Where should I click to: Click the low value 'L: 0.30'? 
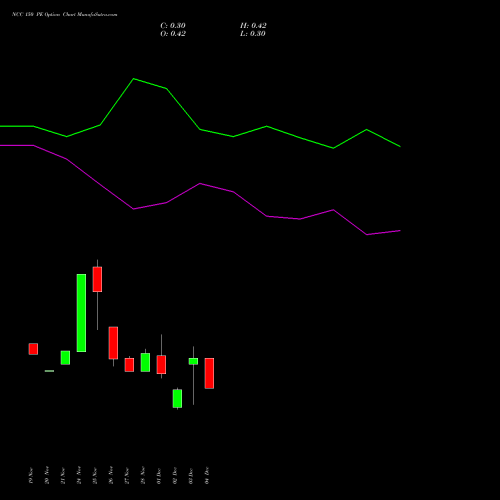(x=253, y=34)
